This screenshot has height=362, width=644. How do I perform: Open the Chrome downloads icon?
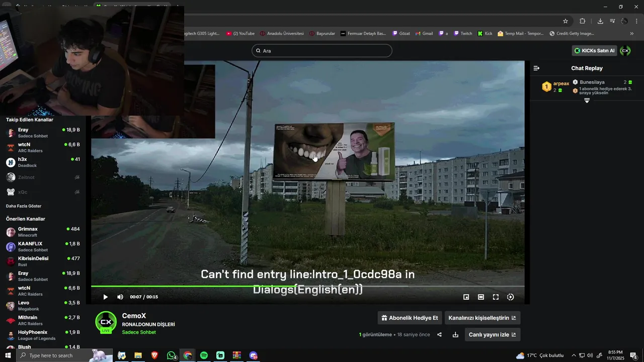[x=600, y=21]
